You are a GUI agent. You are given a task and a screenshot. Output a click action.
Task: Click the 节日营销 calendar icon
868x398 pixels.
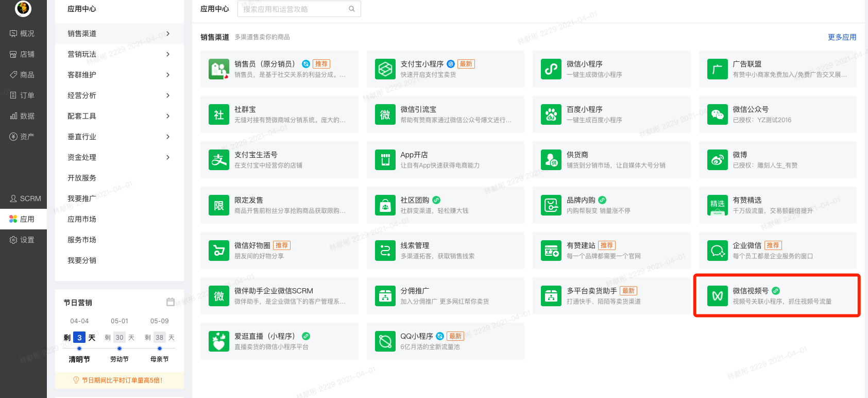click(x=171, y=302)
